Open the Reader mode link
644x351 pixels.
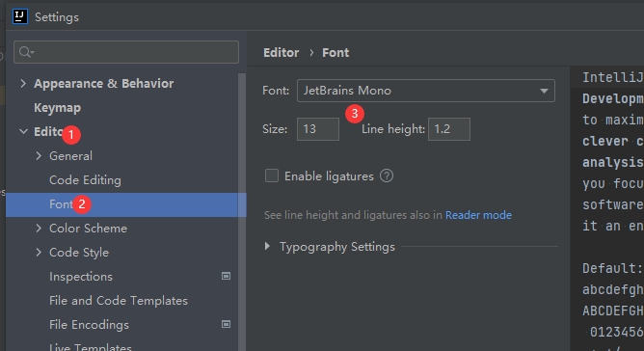coord(478,215)
